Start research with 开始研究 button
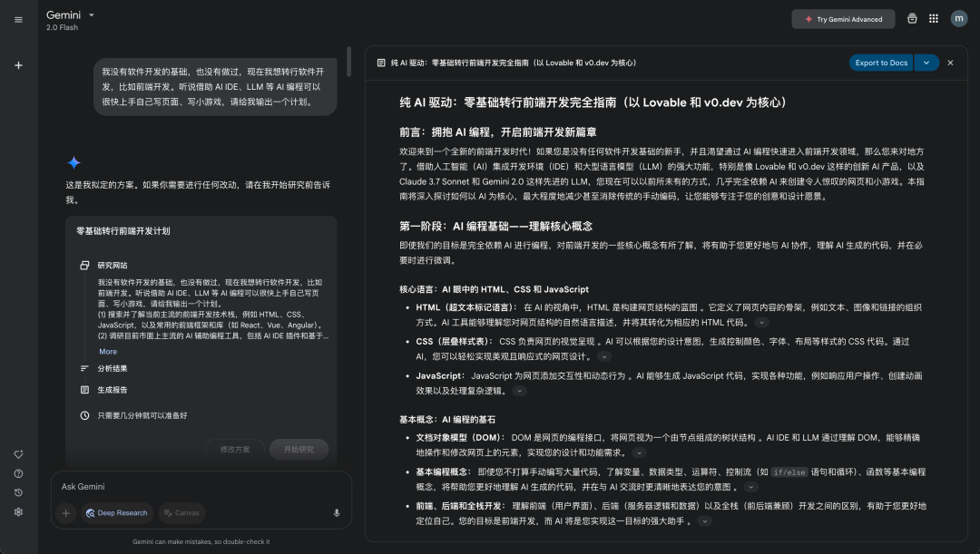980x554 pixels. 298,449
